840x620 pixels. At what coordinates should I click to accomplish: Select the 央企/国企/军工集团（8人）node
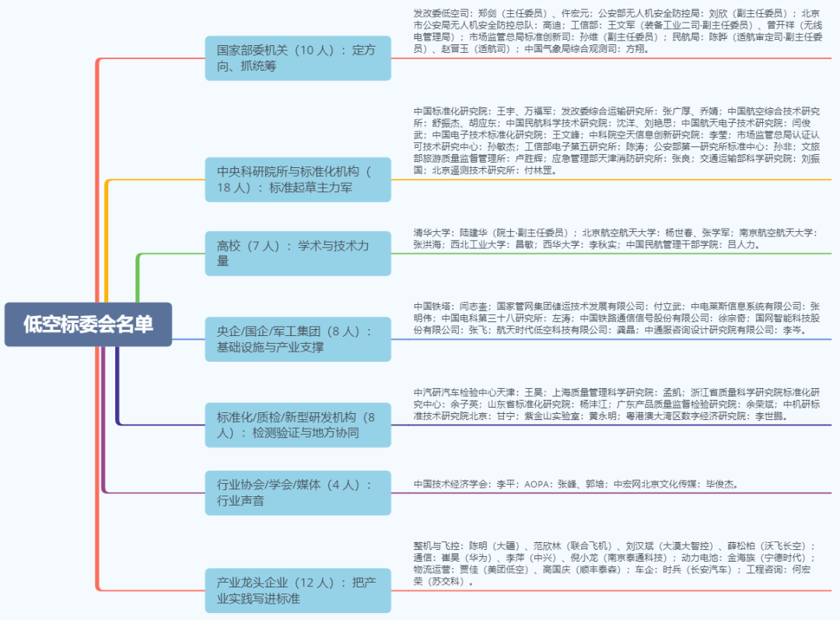(298, 339)
